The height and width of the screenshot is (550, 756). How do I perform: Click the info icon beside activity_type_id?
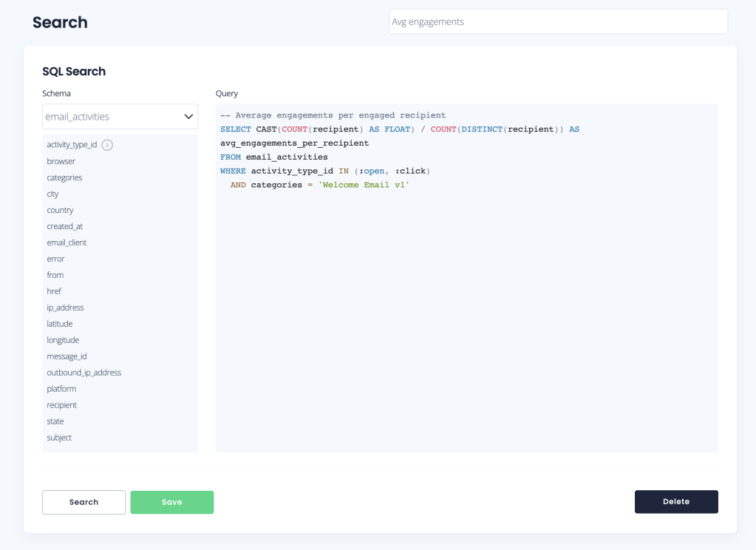[107, 145]
